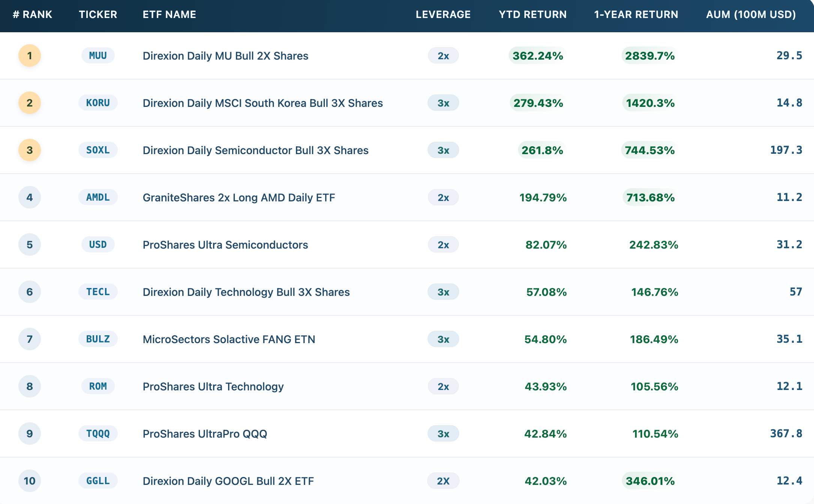Open the AMDL ticker tag
This screenshot has height=504, width=814.
coord(98,197)
